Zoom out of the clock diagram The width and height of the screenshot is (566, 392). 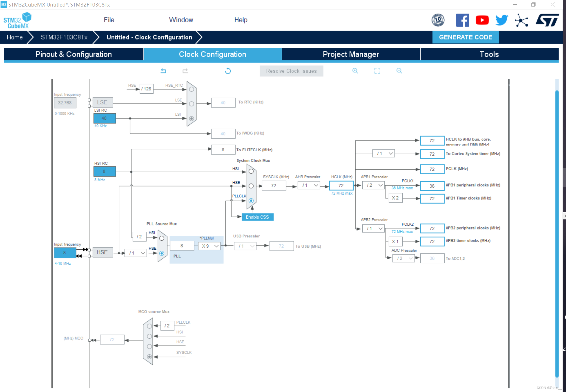[399, 71]
